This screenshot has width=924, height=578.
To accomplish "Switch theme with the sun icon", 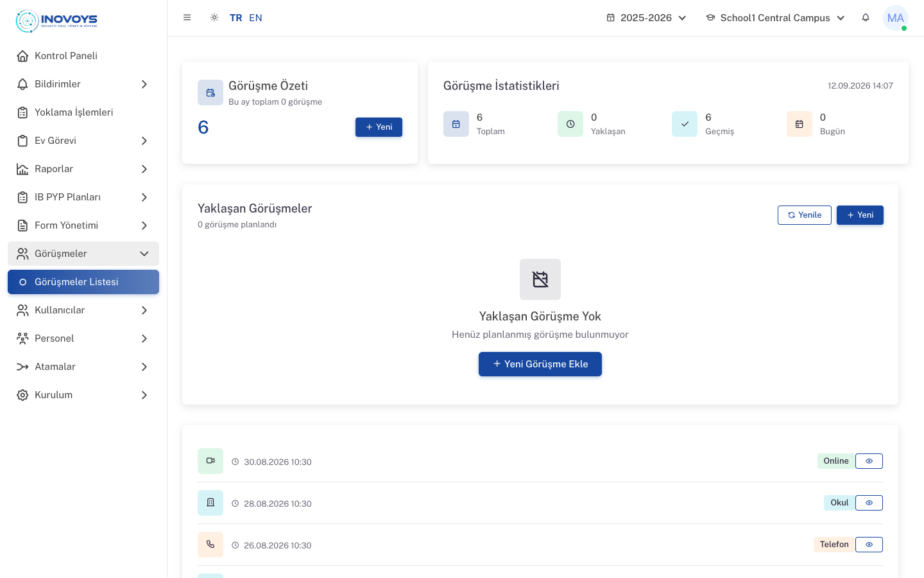I will coord(214,18).
